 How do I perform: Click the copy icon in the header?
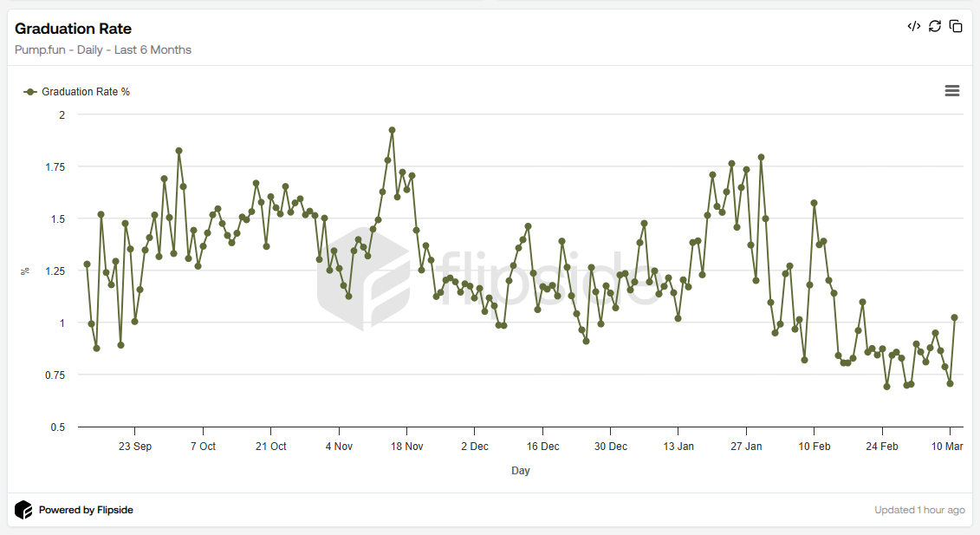(x=956, y=26)
